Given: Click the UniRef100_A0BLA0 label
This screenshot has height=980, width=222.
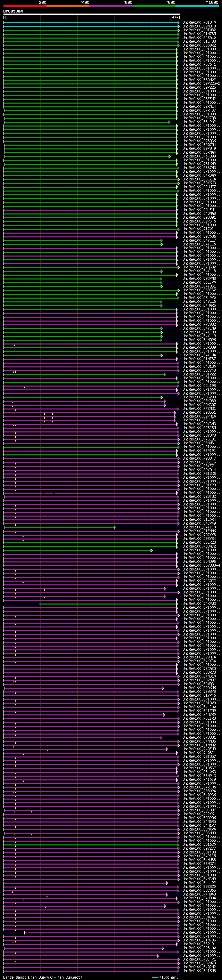Looking at the screenshot, I should (x=199, y=948).
